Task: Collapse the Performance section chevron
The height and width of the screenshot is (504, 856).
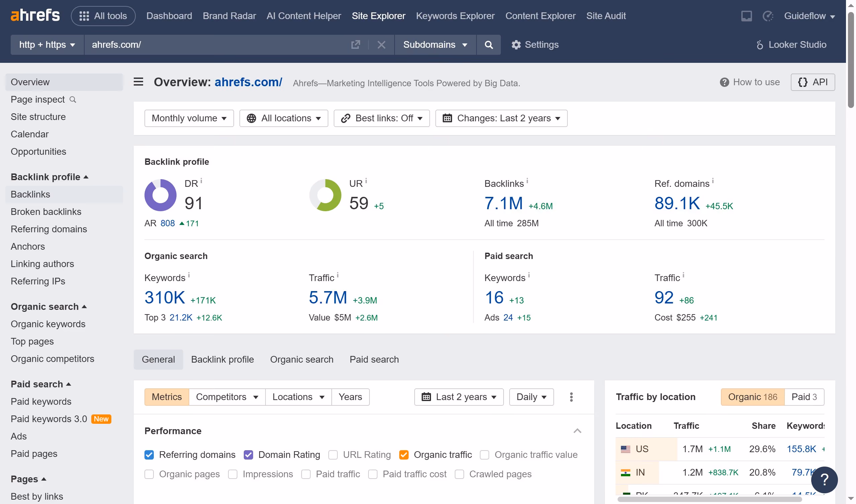Action: (577, 431)
